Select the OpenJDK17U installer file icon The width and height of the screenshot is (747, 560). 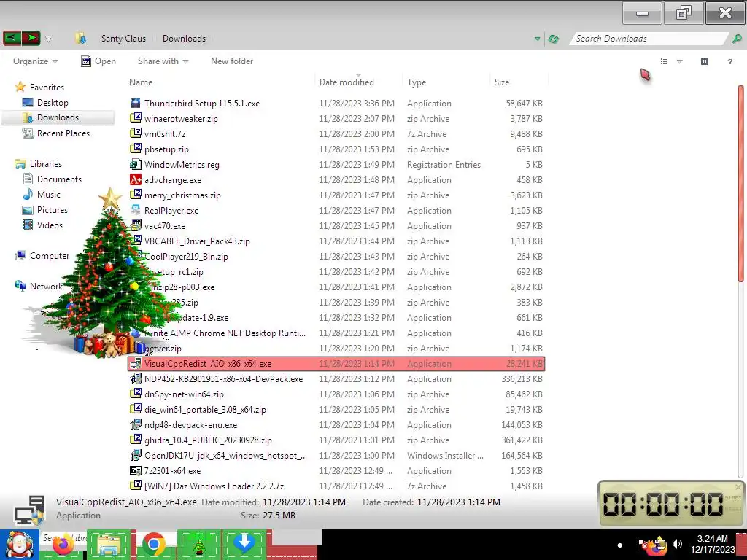click(136, 455)
